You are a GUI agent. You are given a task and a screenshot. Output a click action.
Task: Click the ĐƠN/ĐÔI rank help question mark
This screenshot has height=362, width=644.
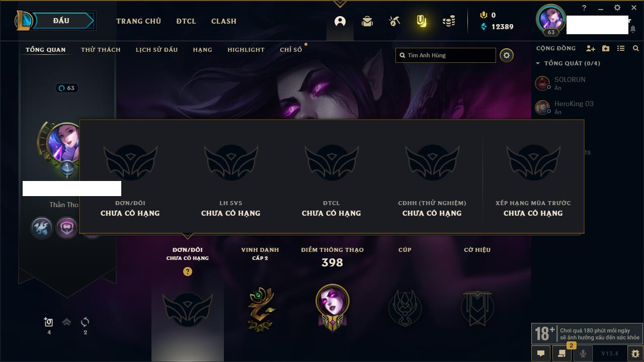(x=188, y=271)
